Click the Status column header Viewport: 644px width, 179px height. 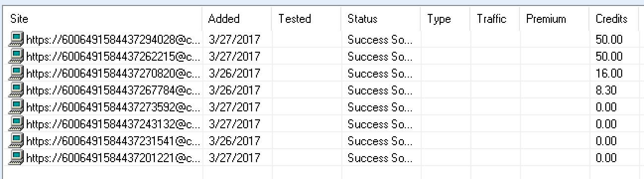pyautogui.click(x=382, y=19)
